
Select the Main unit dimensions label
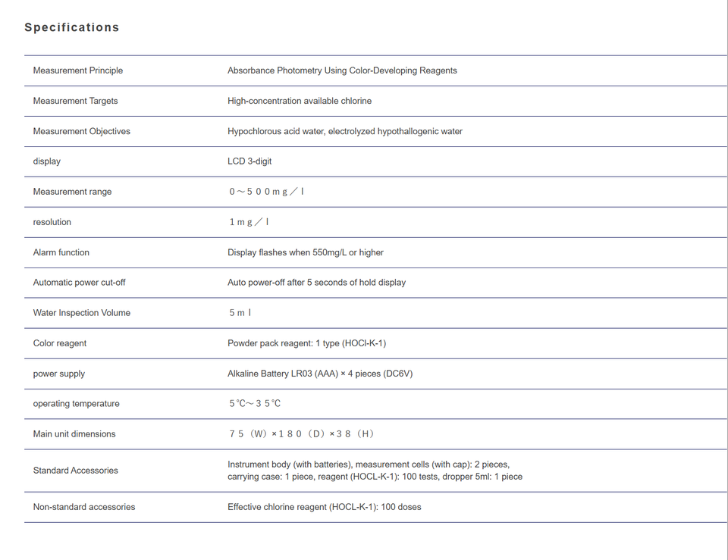click(74, 433)
